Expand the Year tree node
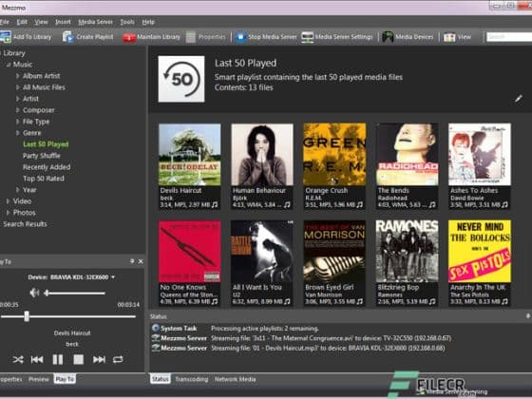 pos(18,190)
